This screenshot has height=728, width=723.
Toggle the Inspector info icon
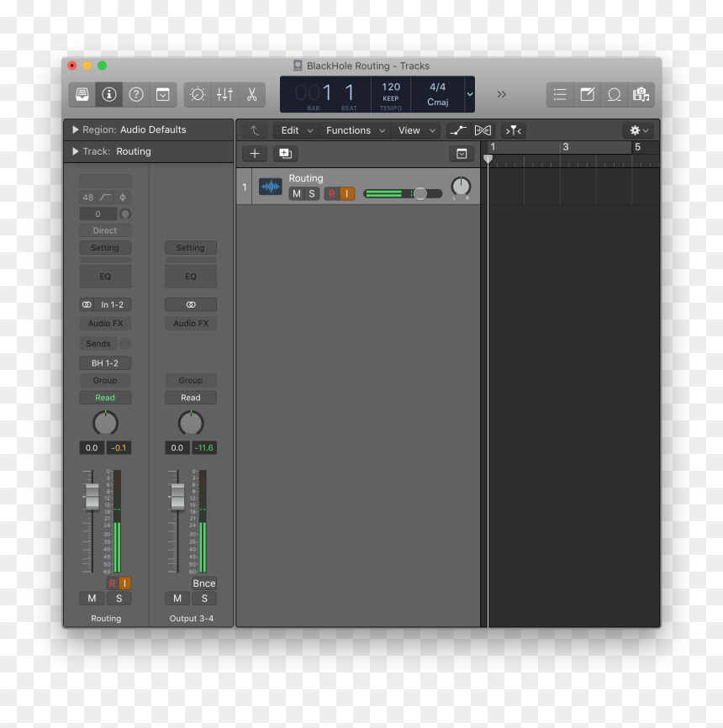[109, 95]
